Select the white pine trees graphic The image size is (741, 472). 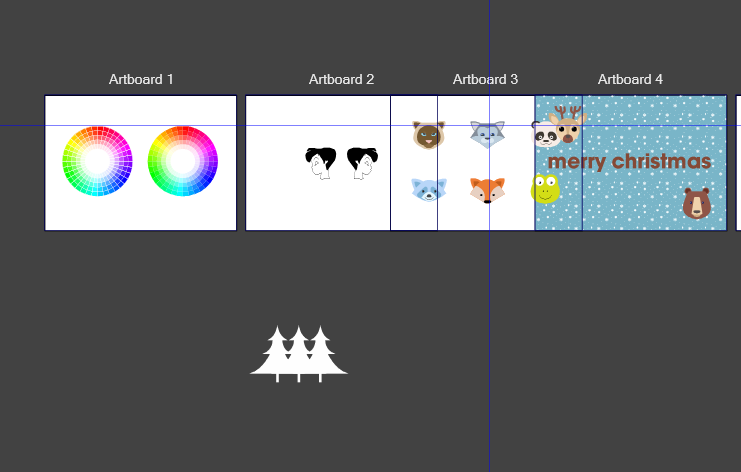298,354
